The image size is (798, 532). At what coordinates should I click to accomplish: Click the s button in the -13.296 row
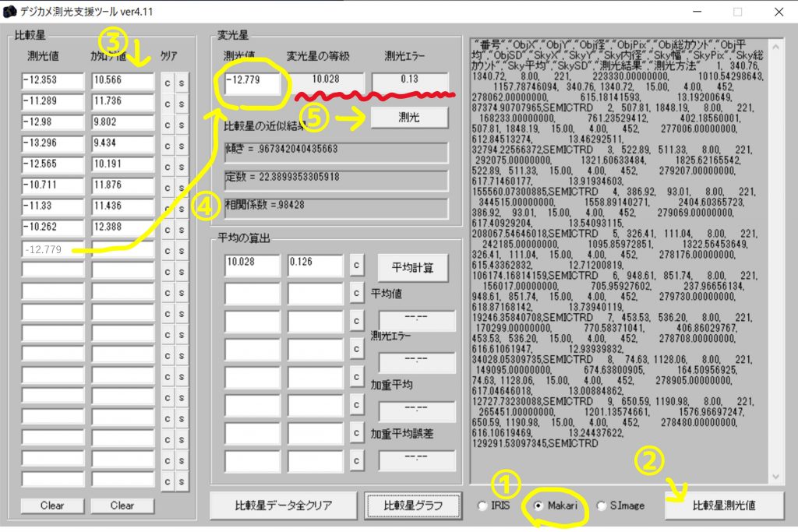pos(181,146)
